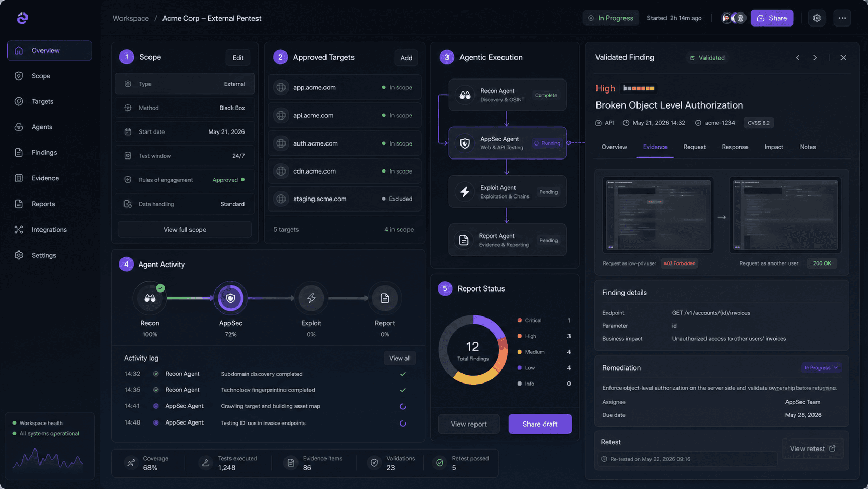The image size is (868, 489).
Task: Expand the Remediation In Progress dropdown
Action: (x=821, y=367)
